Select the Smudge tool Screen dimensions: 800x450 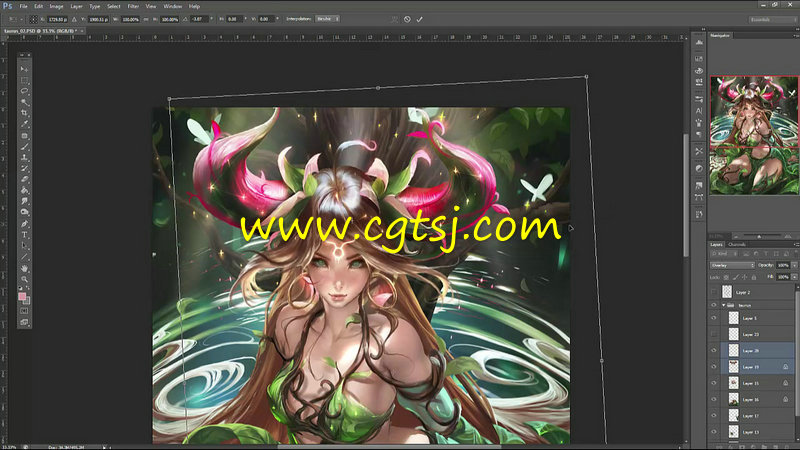tap(24, 201)
